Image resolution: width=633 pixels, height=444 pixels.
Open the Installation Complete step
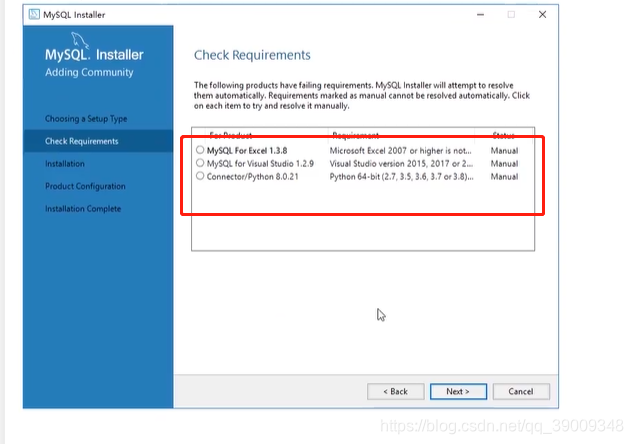click(83, 209)
